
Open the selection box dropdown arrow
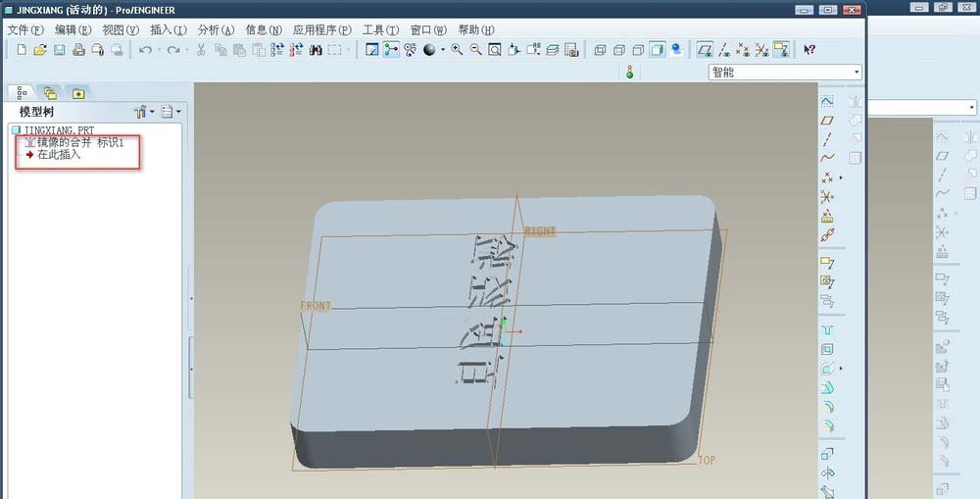pos(348,50)
